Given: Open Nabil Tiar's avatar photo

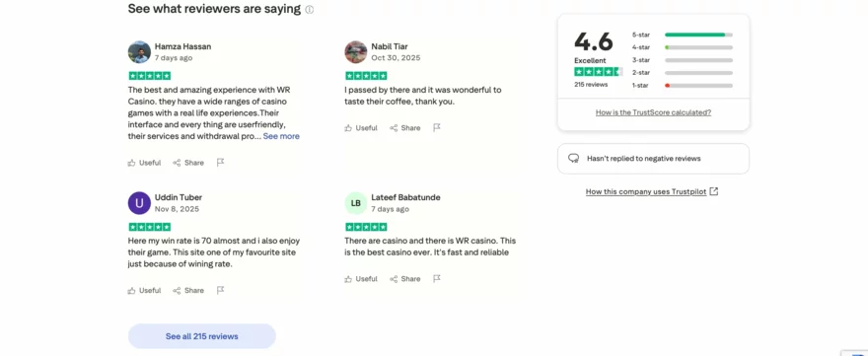Looking at the screenshot, I should tap(356, 52).
